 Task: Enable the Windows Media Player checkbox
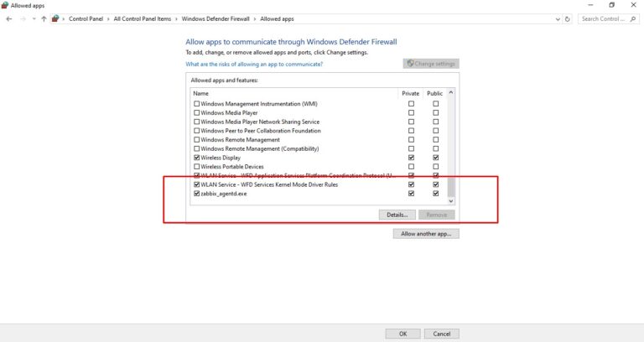(197, 112)
